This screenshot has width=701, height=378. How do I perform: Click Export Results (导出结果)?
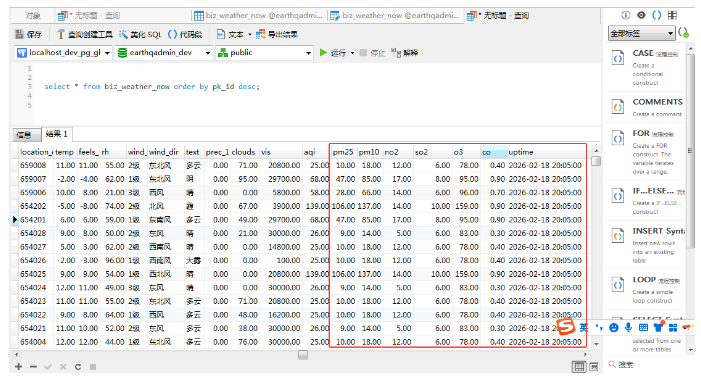[277, 34]
